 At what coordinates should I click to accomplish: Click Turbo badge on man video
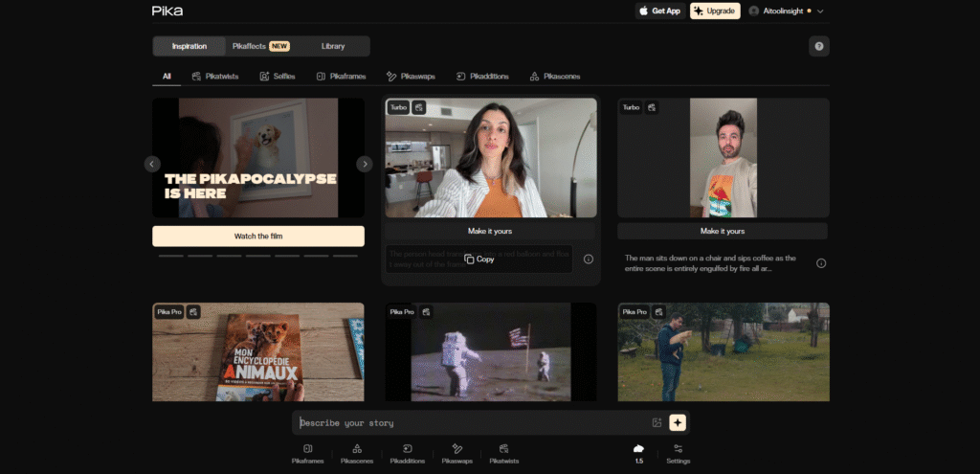631,107
